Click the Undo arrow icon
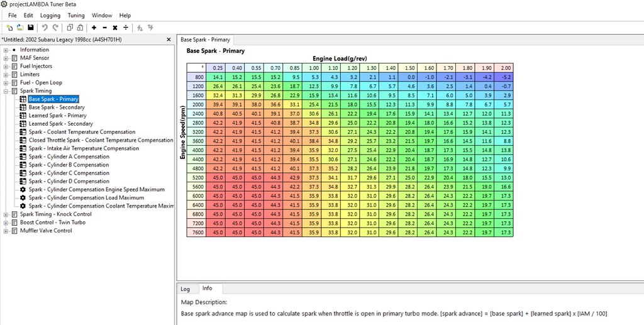The image size is (644, 325). point(45,28)
